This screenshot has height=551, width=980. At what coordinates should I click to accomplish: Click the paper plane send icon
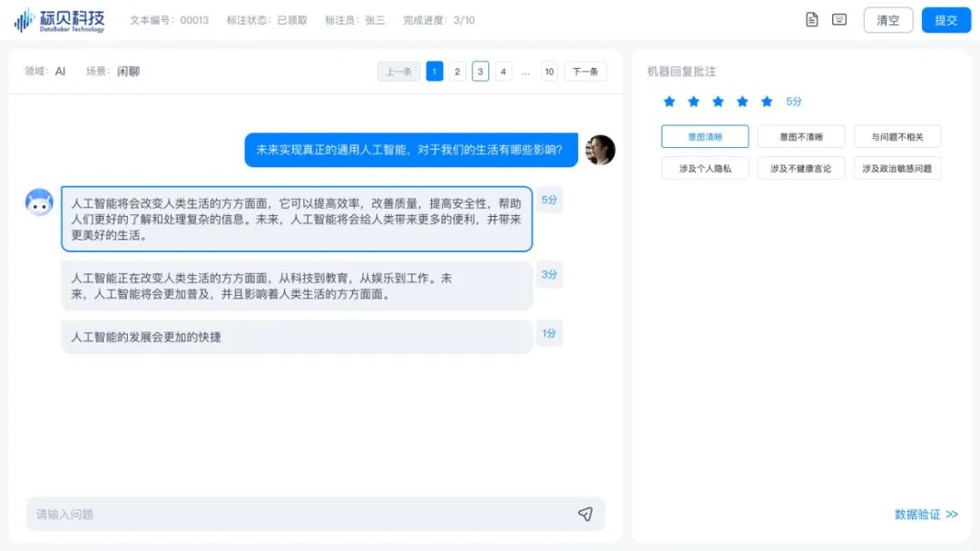[586, 514]
